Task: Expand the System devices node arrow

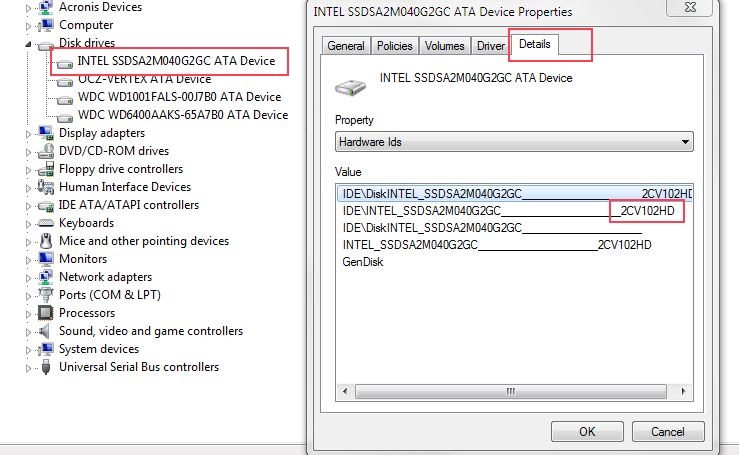Action: click(28, 350)
